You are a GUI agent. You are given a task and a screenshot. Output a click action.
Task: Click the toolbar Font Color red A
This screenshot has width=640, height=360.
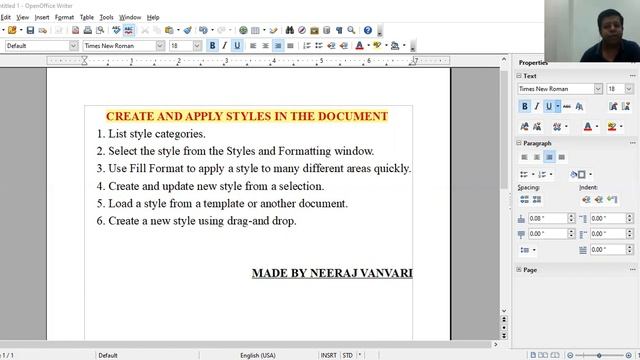[359, 46]
